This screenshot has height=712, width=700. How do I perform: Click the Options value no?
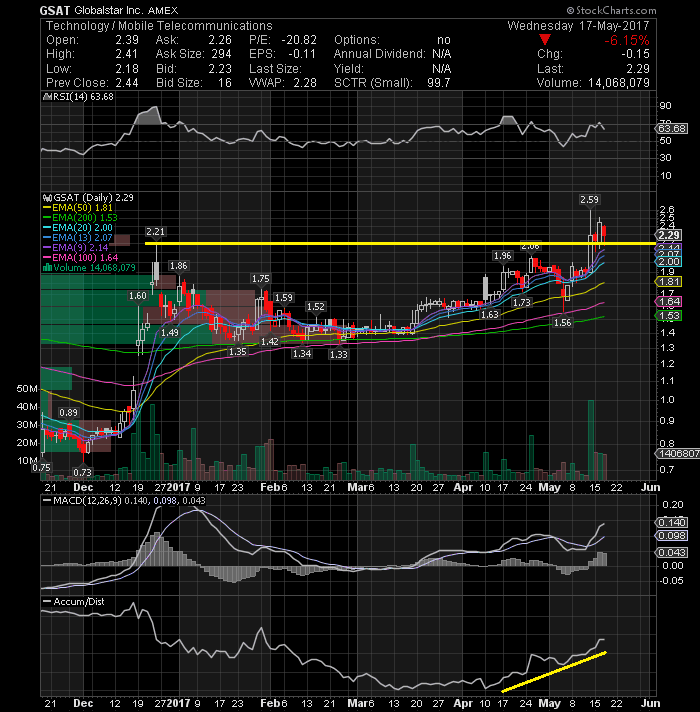[x=444, y=40]
